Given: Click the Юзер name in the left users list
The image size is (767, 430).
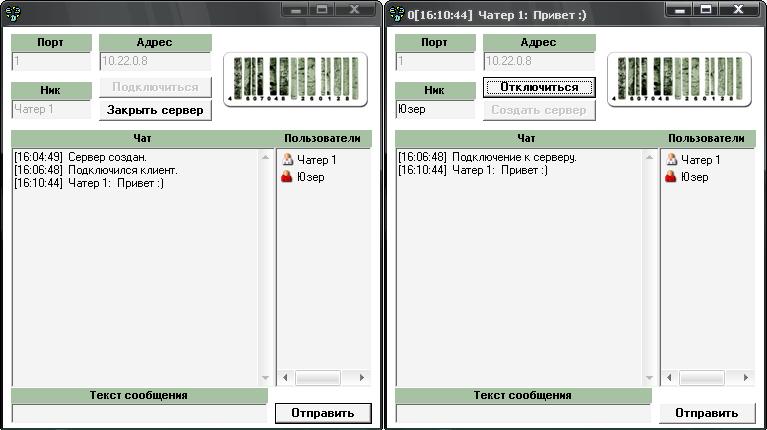Looking at the screenshot, I should coord(311,177).
